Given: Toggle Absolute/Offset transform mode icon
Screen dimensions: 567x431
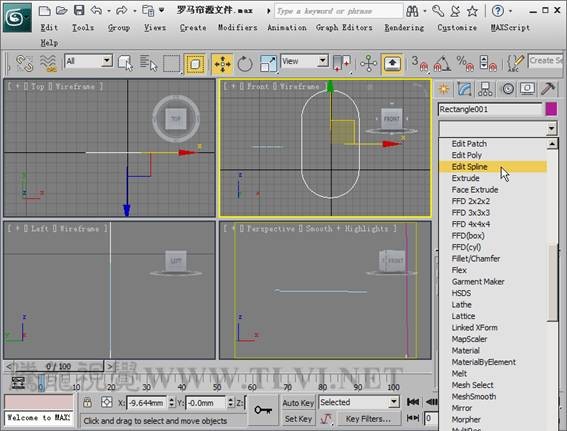Looking at the screenshot, I should tap(107, 402).
